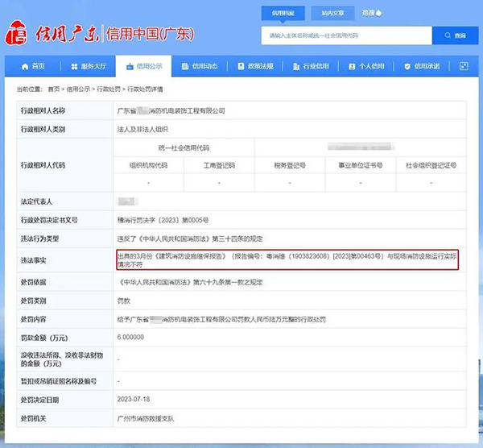Click the 信用承诺 shield icon

click(x=407, y=66)
